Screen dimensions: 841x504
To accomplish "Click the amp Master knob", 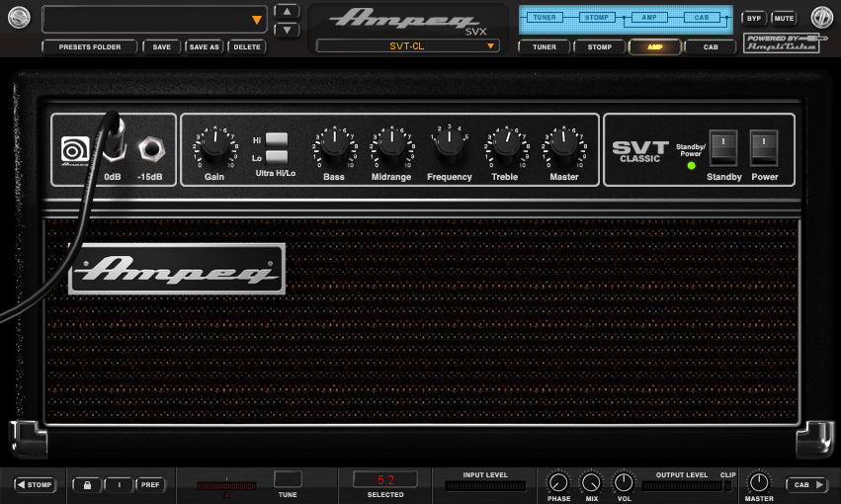I will click(x=562, y=144).
